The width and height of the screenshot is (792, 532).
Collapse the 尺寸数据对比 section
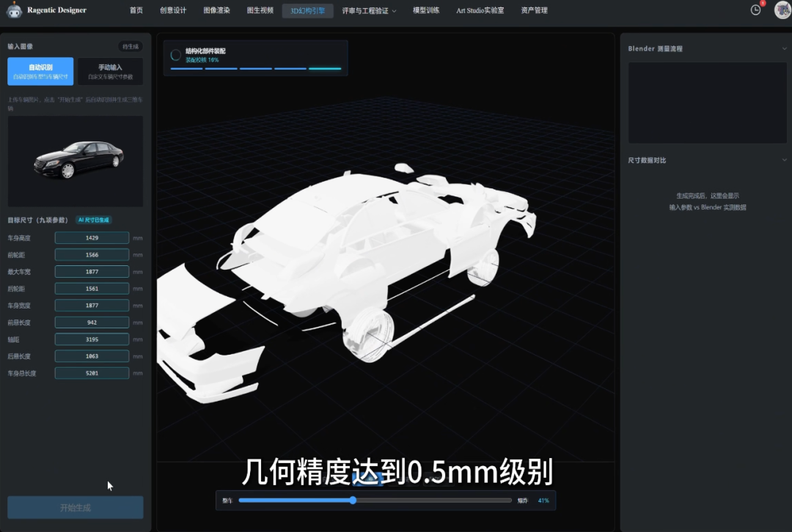point(784,160)
